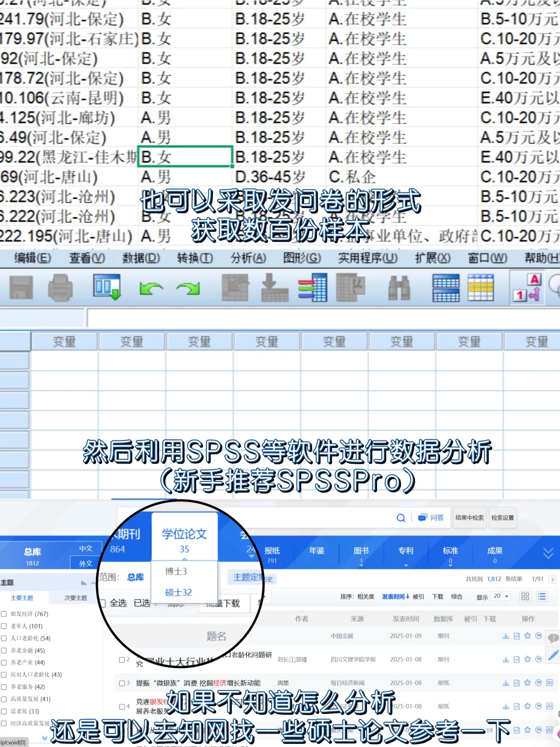The width and height of the screenshot is (560, 747).
Task: Expand more CNKI database categories chevron
Action: pyautogui.click(x=548, y=554)
